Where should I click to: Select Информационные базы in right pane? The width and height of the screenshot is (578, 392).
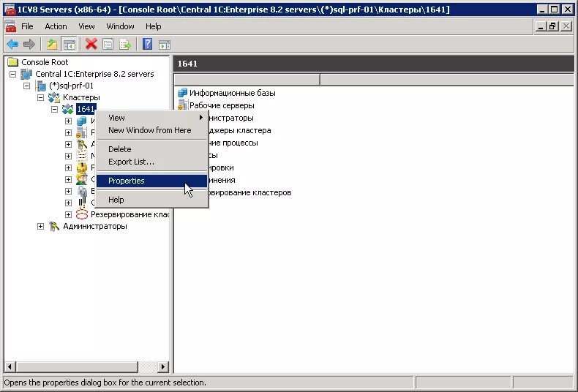(232, 93)
